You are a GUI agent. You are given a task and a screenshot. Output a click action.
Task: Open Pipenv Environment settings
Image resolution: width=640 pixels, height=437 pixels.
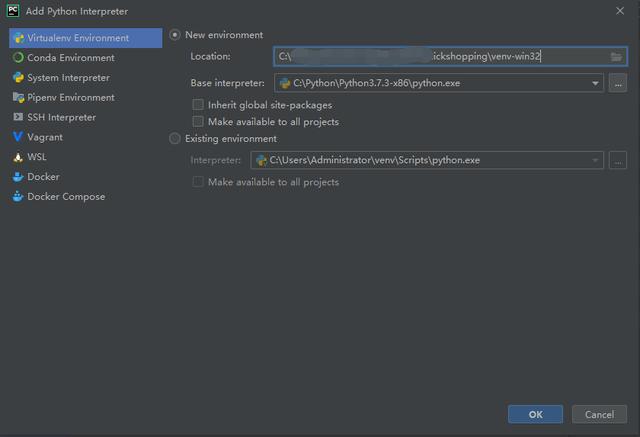[x=86, y=98]
